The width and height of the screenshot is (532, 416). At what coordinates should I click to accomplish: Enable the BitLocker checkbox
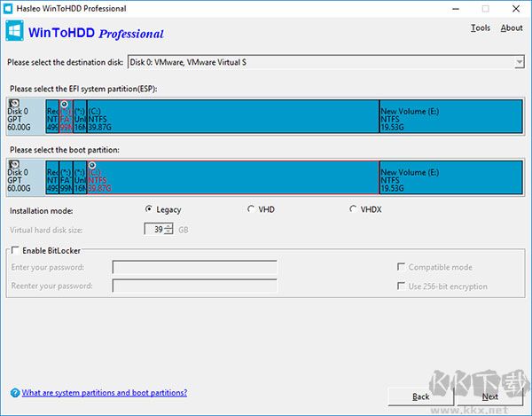(15, 250)
